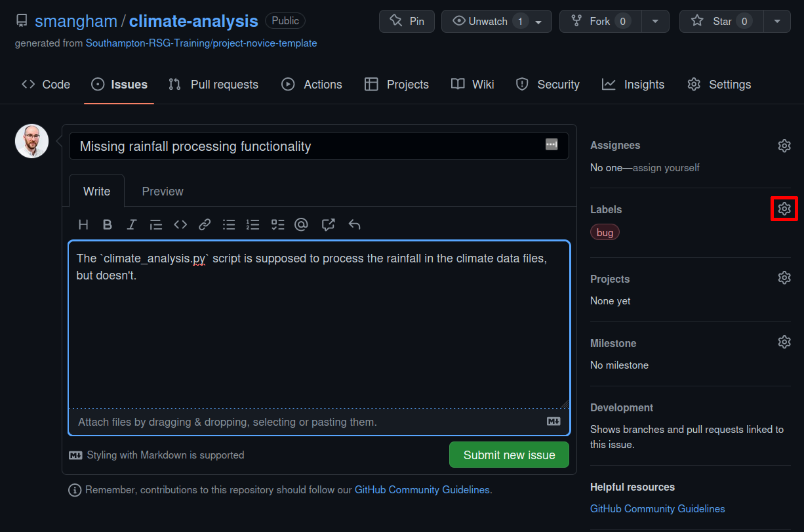Open the Pull requests tab
804x532 pixels.
[x=213, y=85]
